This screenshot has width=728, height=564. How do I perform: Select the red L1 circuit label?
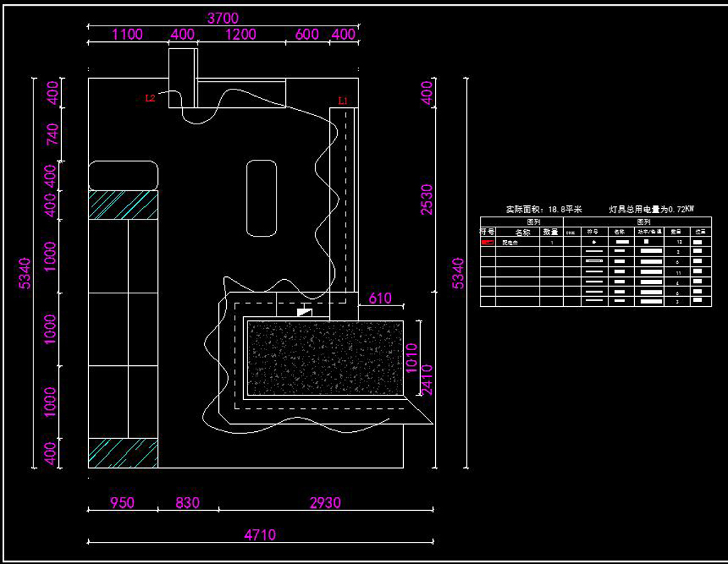[343, 100]
